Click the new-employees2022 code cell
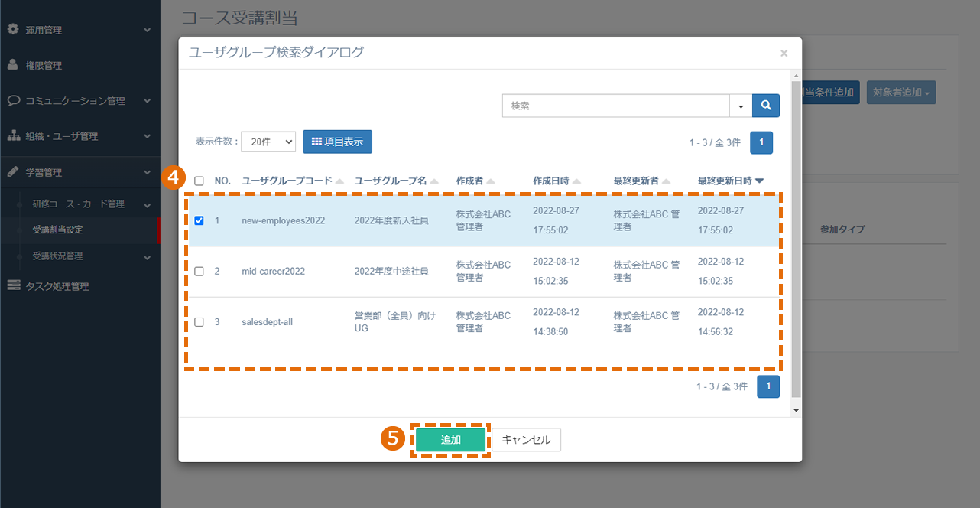Screen dimensions: 980x508 click(x=283, y=220)
